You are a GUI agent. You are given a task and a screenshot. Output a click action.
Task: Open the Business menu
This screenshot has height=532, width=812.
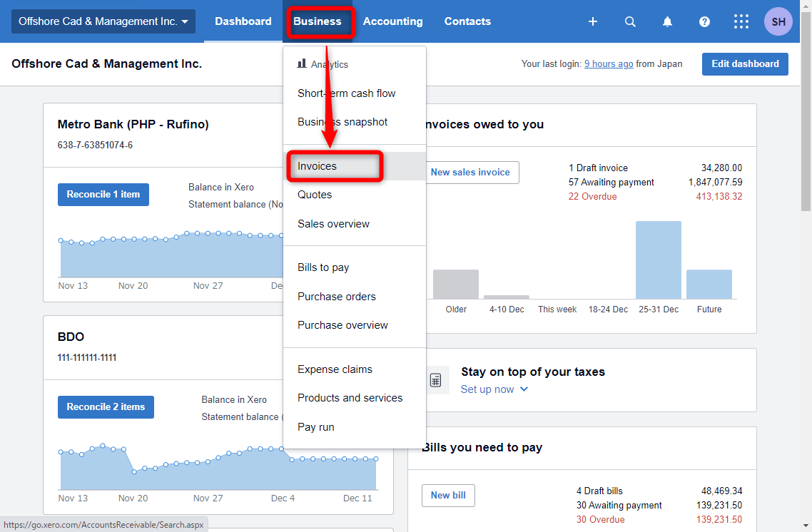pyautogui.click(x=317, y=21)
